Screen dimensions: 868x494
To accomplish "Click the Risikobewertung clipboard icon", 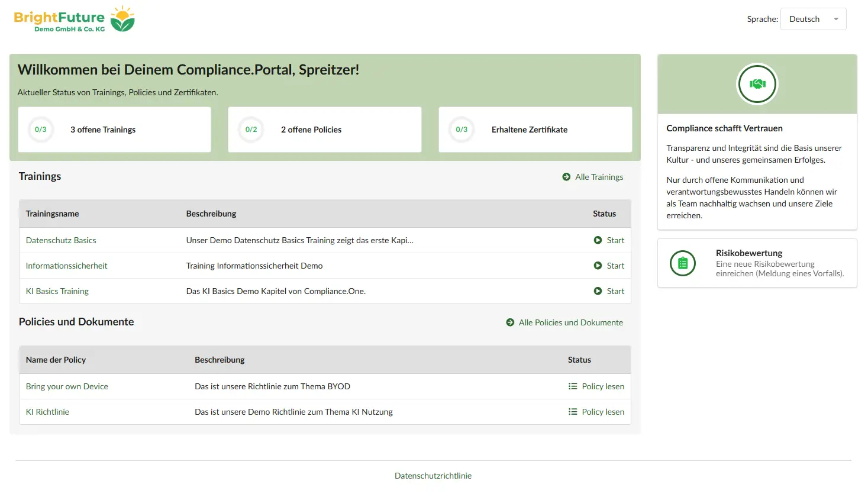I will (x=683, y=263).
